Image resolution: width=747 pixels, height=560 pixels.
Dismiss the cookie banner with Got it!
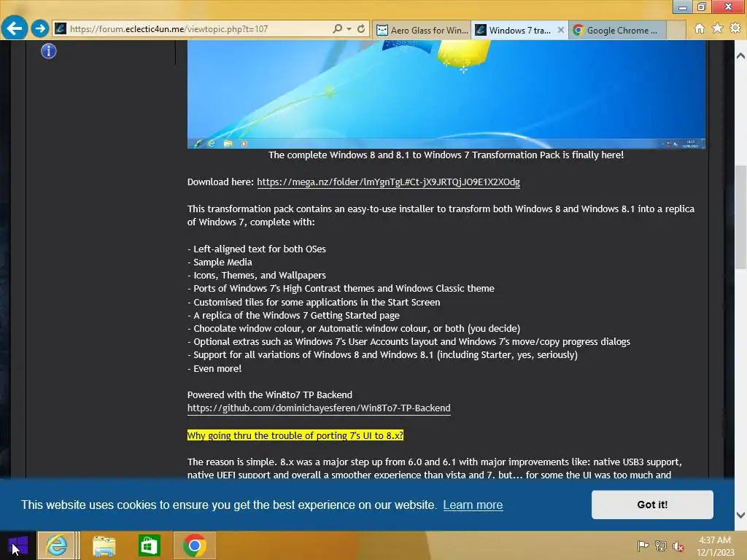point(652,505)
